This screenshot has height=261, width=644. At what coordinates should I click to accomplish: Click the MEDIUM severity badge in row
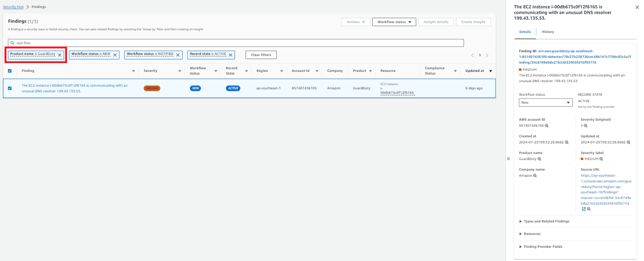coord(152,88)
